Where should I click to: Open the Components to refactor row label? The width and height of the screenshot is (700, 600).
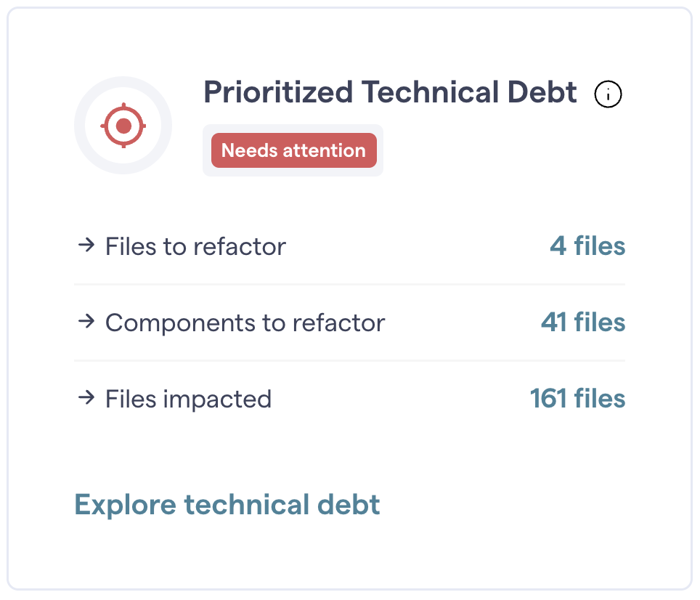(245, 323)
